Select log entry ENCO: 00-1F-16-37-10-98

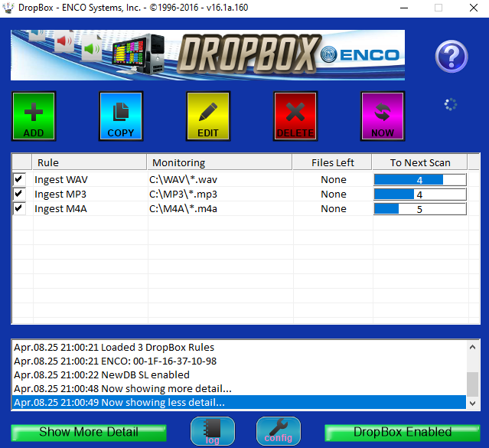click(x=239, y=361)
